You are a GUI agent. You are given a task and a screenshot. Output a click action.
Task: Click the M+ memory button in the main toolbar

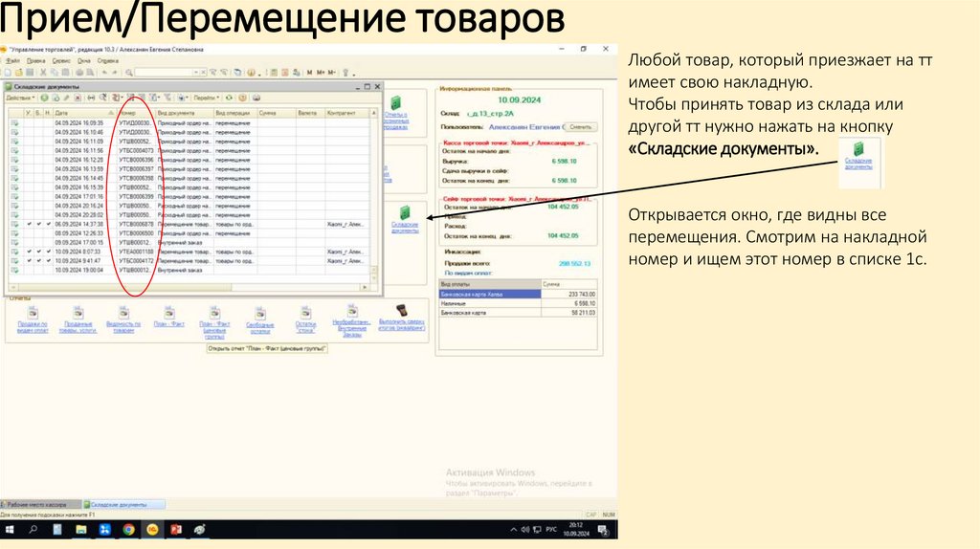pos(320,73)
